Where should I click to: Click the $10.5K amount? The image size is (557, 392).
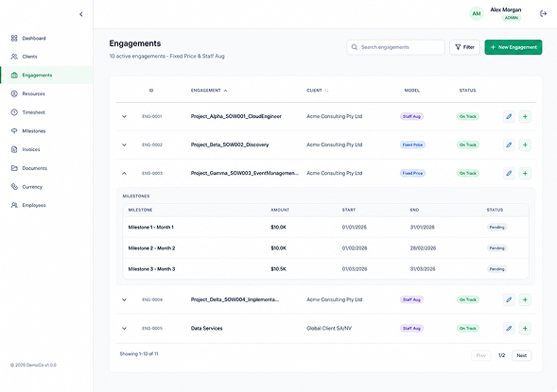pos(278,269)
